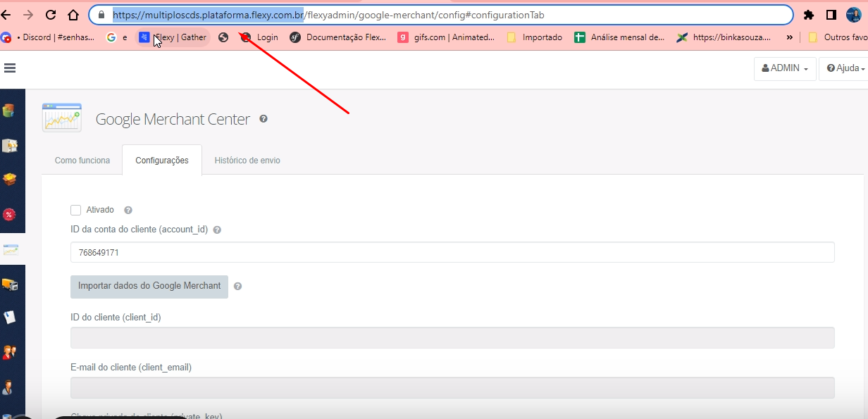Reload the page
The width and height of the screenshot is (868, 419).
[51, 15]
